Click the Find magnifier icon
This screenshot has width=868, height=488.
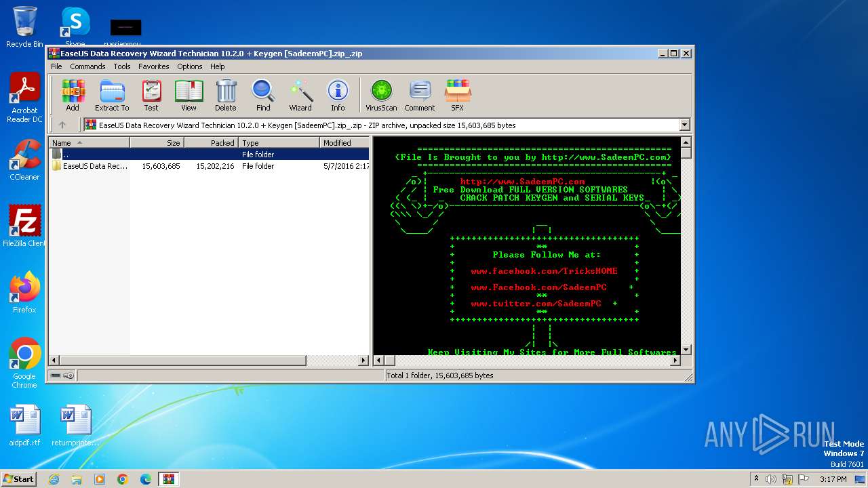(x=263, y=96)
